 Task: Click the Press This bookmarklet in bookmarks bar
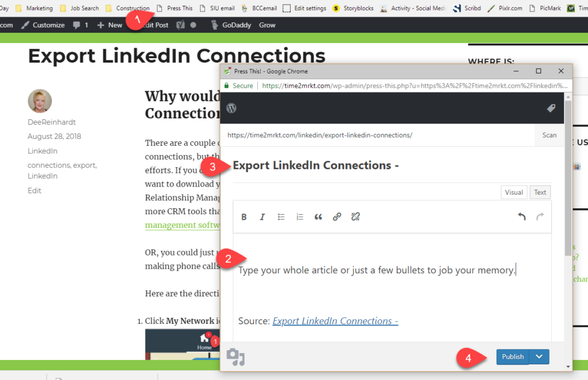175,8
